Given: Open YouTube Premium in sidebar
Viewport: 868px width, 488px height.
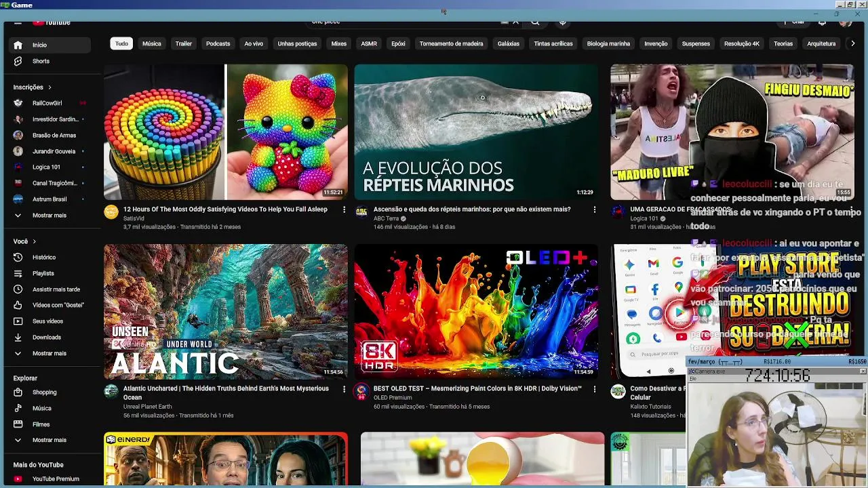Looking at the screenshot, I should [x=49, y=479].
